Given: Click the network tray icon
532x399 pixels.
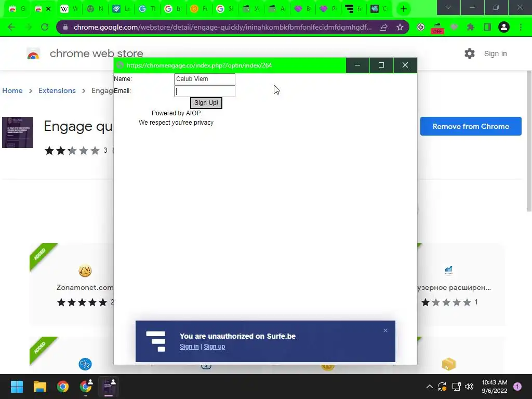Looking at the screenshot, I should pyautogui.click(x=456, y=387).
